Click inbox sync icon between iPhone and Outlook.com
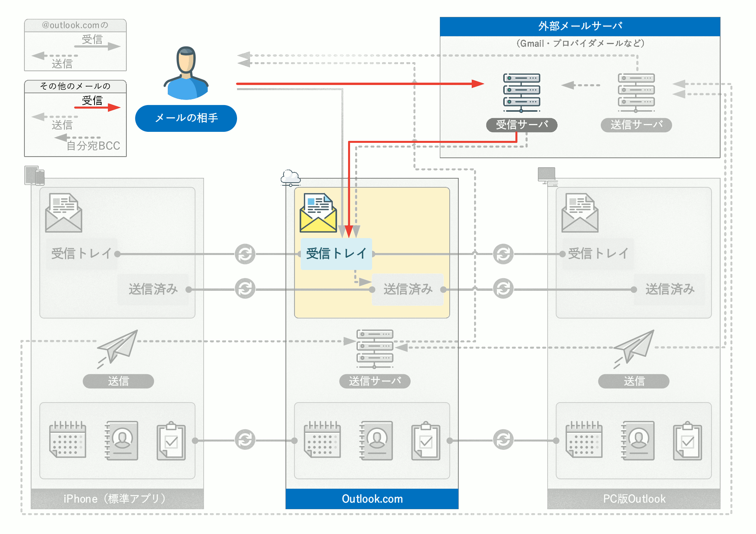756x534 pixels. pos(245,254)
